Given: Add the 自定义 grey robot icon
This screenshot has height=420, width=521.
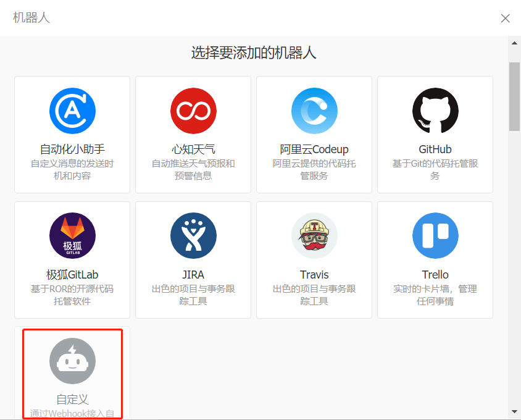Looking at the screenshot, I should pos(72,360).
